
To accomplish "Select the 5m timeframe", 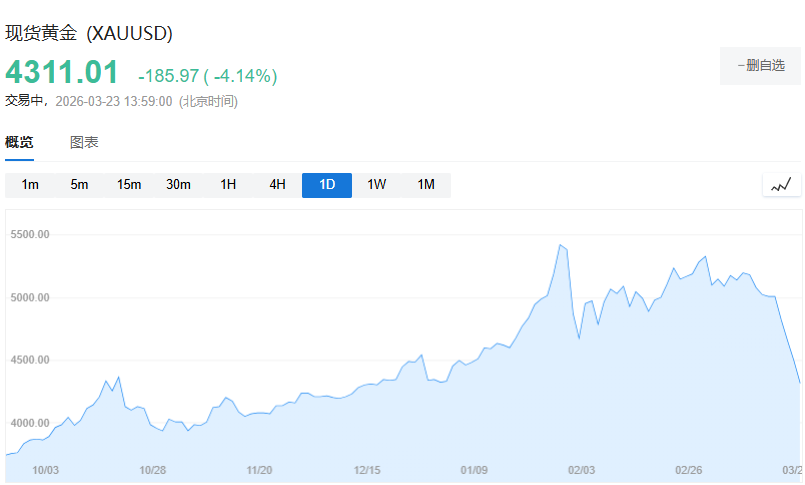I will pos(79,185).
